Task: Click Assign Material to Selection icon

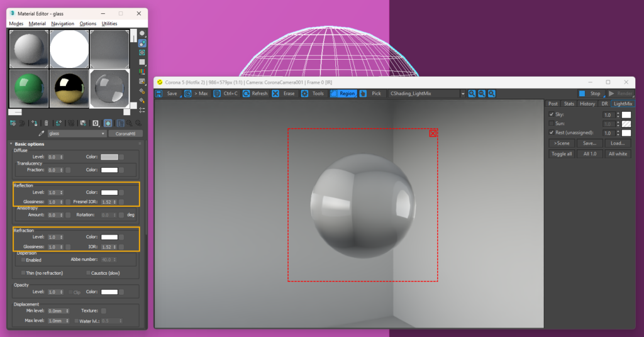Action: (x=34, y=123)
